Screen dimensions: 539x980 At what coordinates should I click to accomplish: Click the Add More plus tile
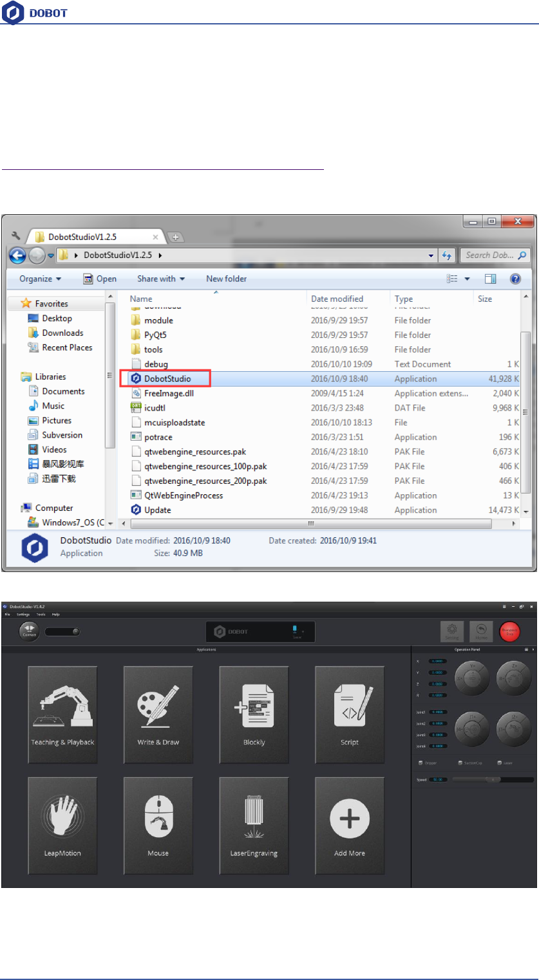tap(350, 826)
